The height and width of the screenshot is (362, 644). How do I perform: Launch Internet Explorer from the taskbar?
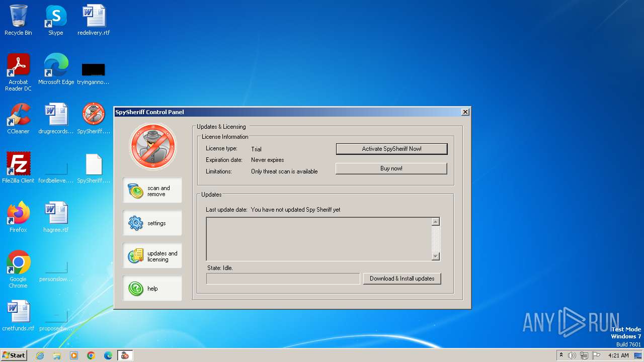tap(40, 355)
